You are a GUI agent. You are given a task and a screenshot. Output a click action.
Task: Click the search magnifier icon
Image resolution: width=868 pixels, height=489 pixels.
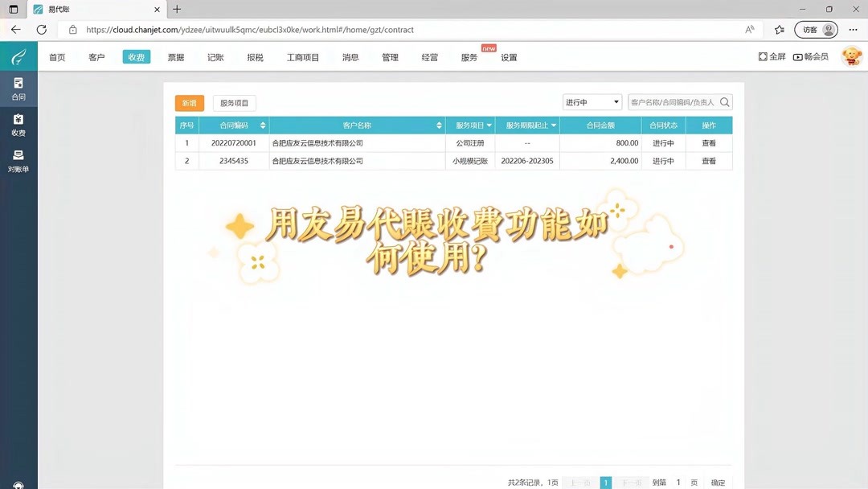[x=724, y=101]
